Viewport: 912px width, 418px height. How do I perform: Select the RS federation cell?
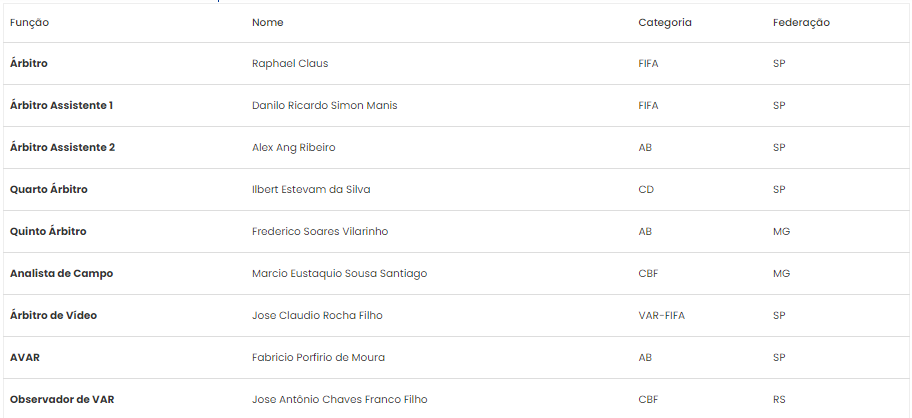[779, 399]
